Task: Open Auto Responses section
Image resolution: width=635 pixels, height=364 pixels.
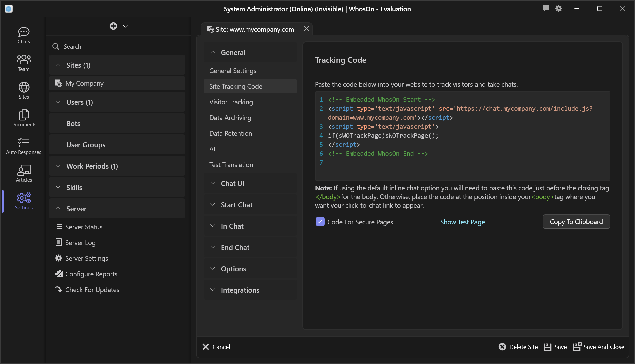Action: coord(24,146)
